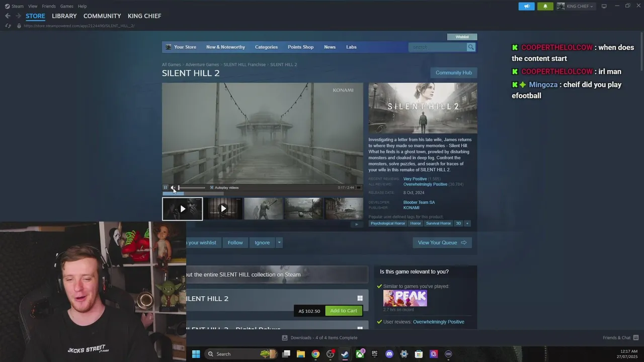Viewport: 644px width, 362px height.
Task: Open the KONAMI publisher link
Action: tap(411, 208)
